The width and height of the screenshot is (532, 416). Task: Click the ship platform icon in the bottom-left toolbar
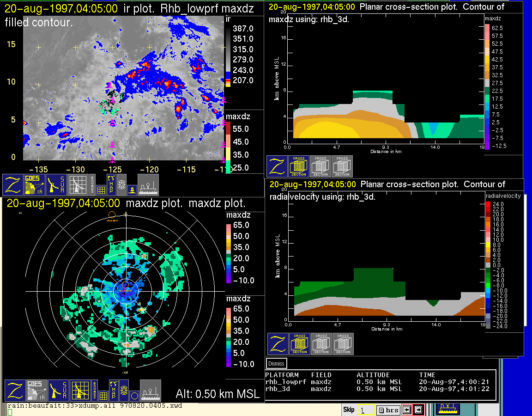[x=150, y=391]
